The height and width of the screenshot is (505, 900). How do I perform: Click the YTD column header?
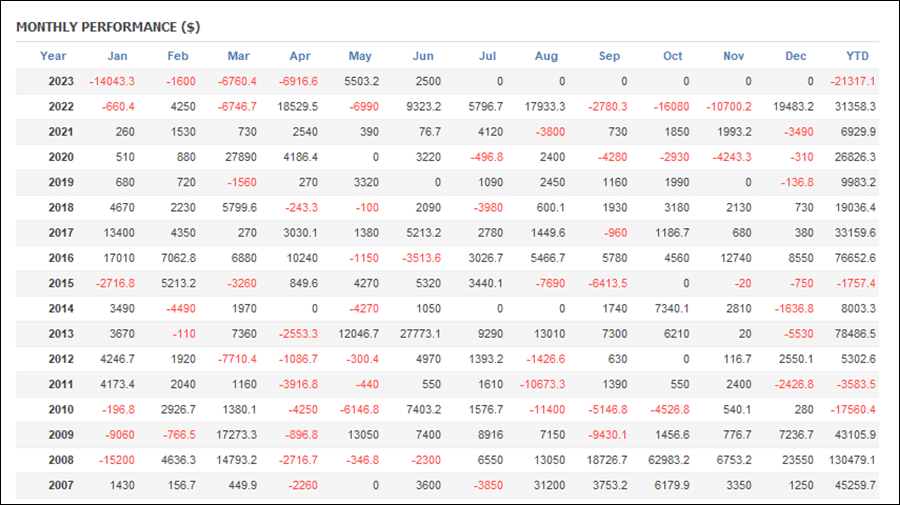[x=858, y=56]
